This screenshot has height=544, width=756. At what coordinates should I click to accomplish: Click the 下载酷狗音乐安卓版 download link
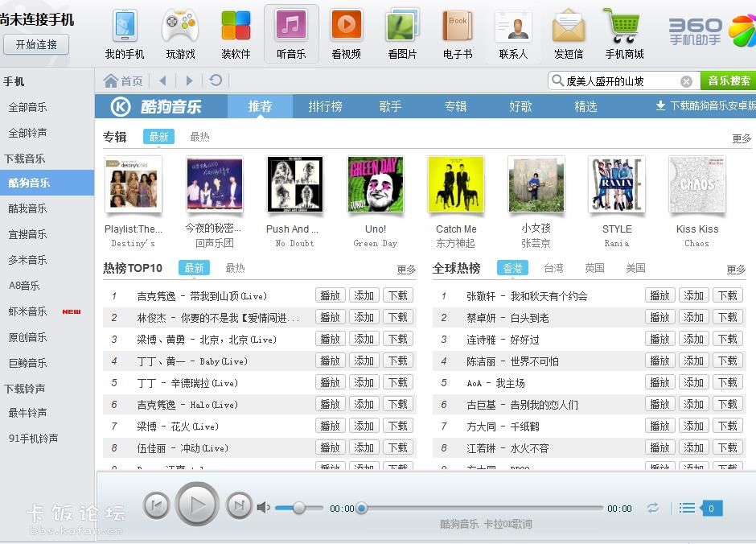pyautogui.click(x=706, y=105)
